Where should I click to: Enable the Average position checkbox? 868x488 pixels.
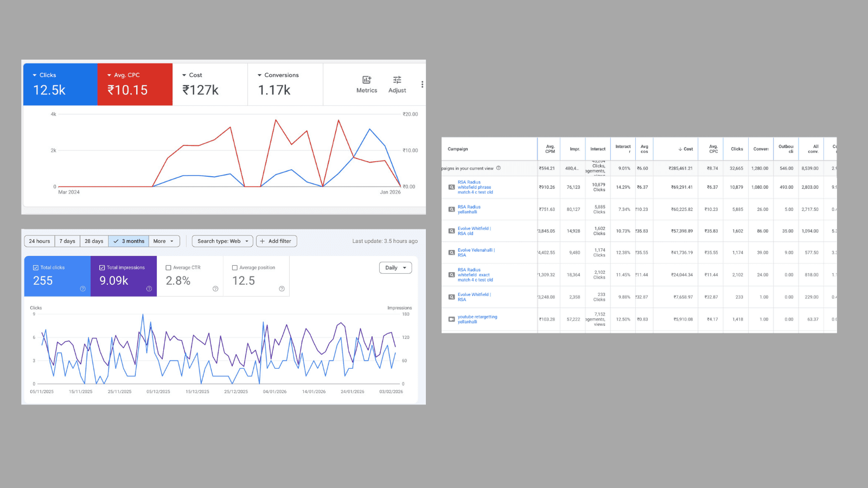(x=235, y=267)
